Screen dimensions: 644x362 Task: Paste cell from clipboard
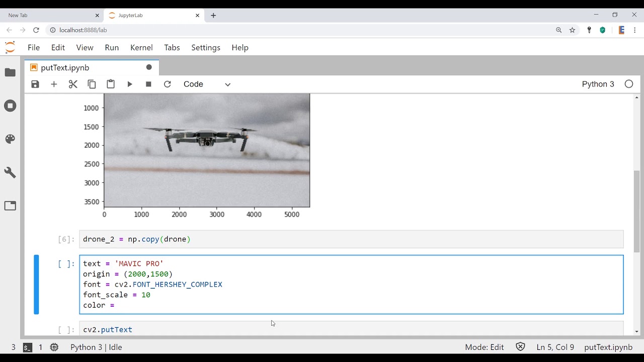(x=111, y=84)
